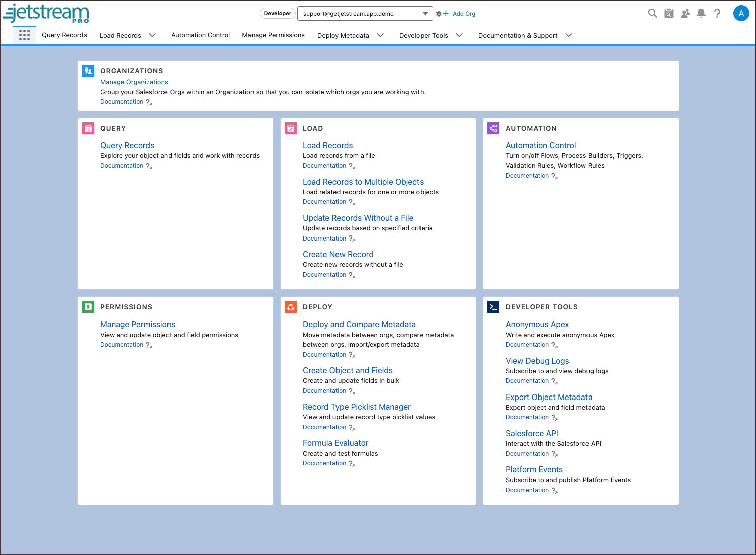Click 'Interact with the Salesforce API' text
The width and height of the screenshot is (756, 555).
click(553, 443)
